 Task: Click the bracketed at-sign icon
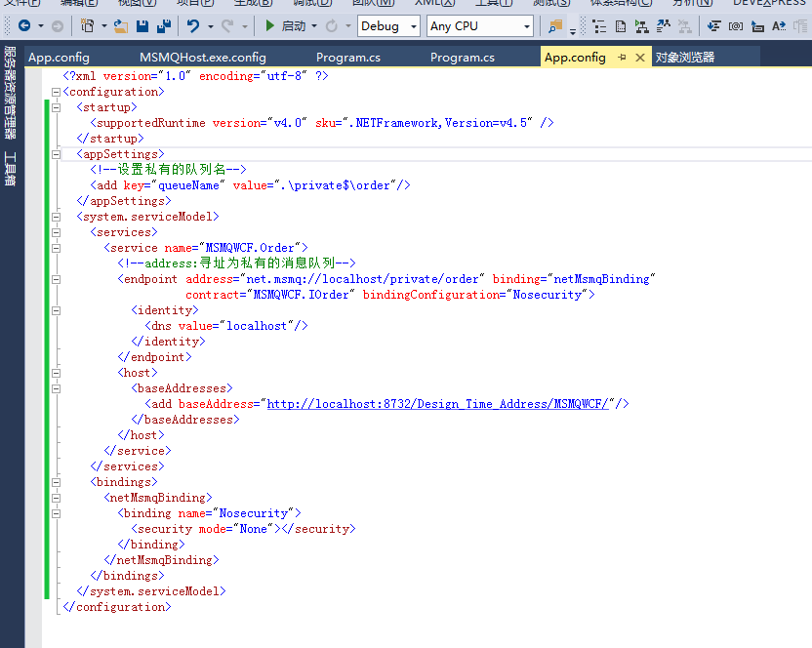736,26
